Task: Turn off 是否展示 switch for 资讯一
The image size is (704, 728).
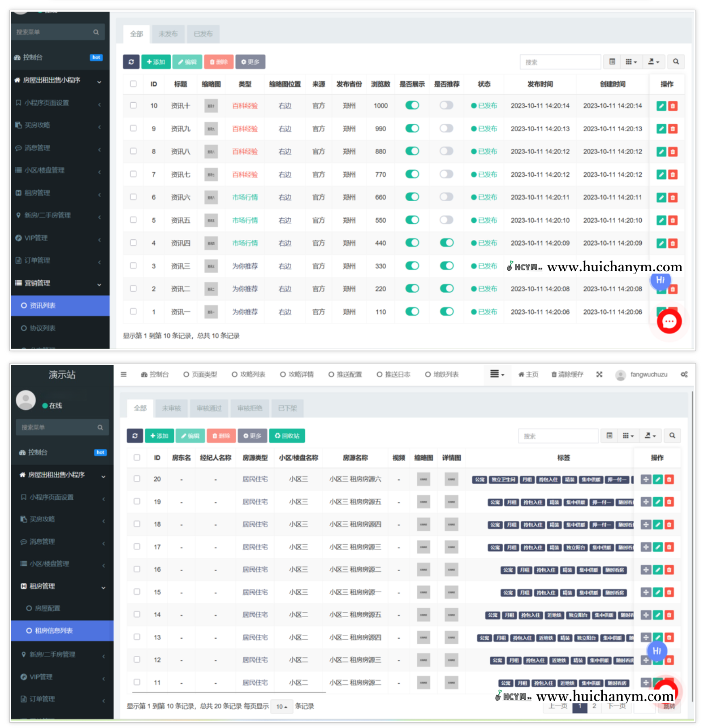Action: pyautogui.click(x=412, y=312)
